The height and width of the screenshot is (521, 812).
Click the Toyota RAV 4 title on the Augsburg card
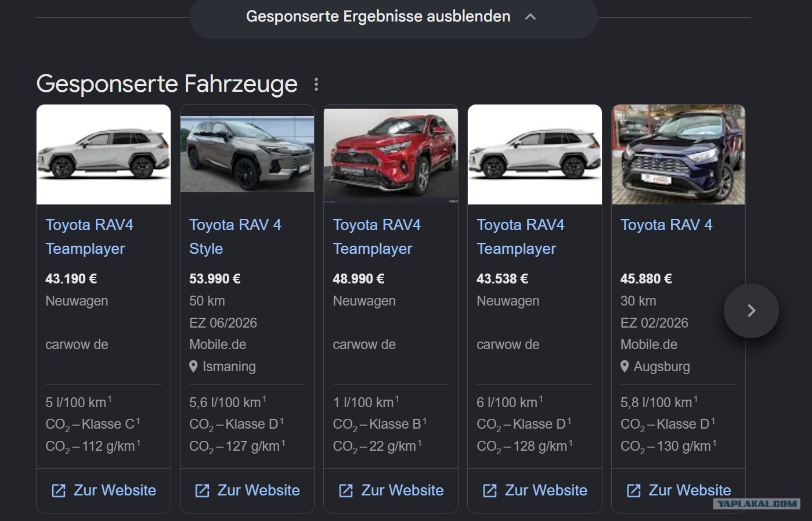[x=666, y=225]
